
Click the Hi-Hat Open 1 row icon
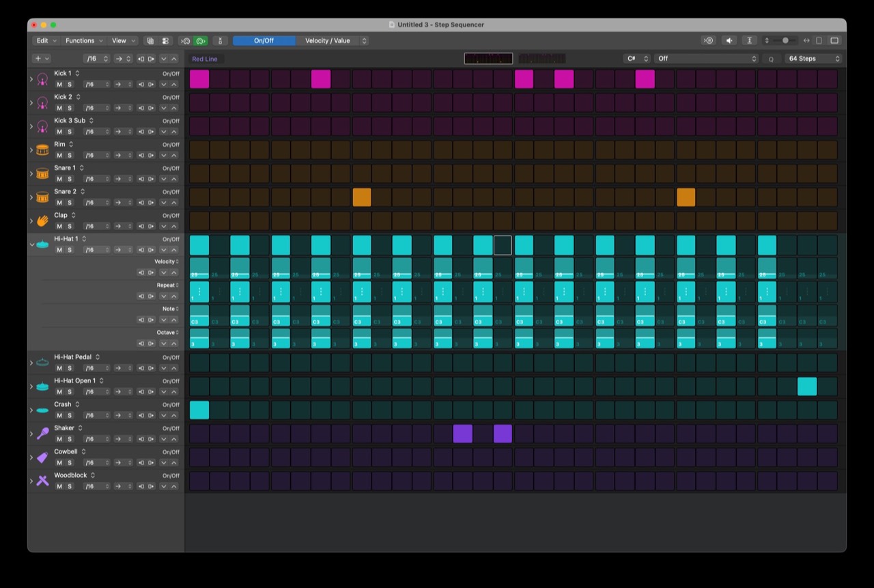click(42, 387)
